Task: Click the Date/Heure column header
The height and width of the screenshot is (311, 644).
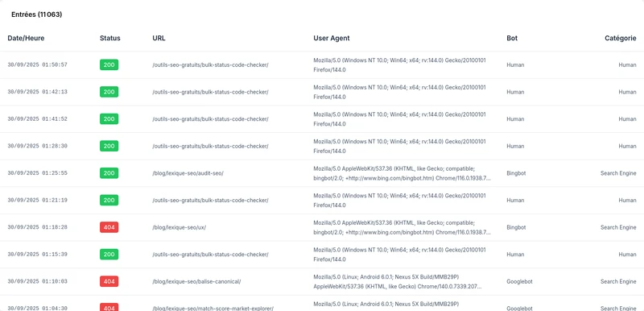Action: click(x=26, y=38)
